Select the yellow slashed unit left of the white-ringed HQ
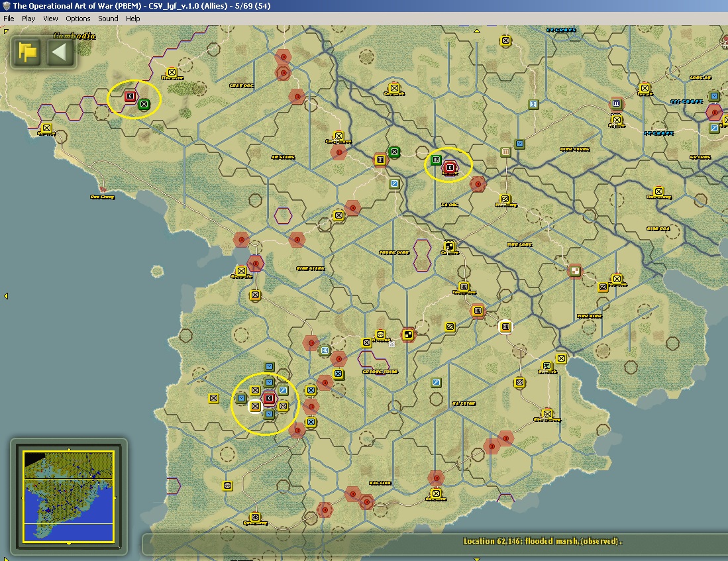 point(449,327)
